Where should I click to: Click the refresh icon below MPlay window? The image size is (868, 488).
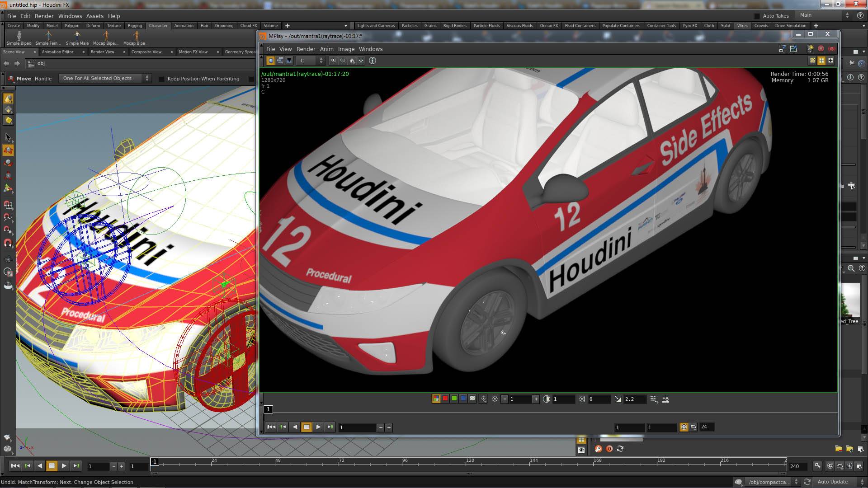coord(620,449)
